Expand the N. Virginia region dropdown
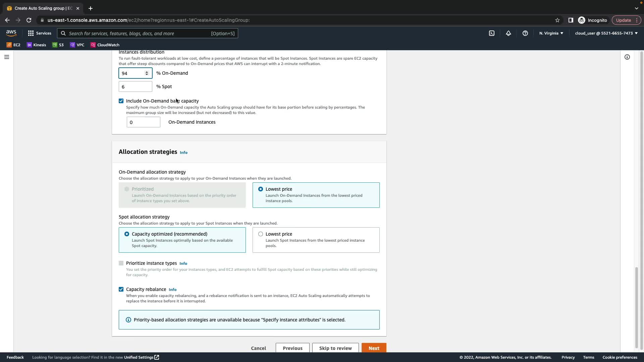The width and height of the screenshot is (644, 362). 551,33
